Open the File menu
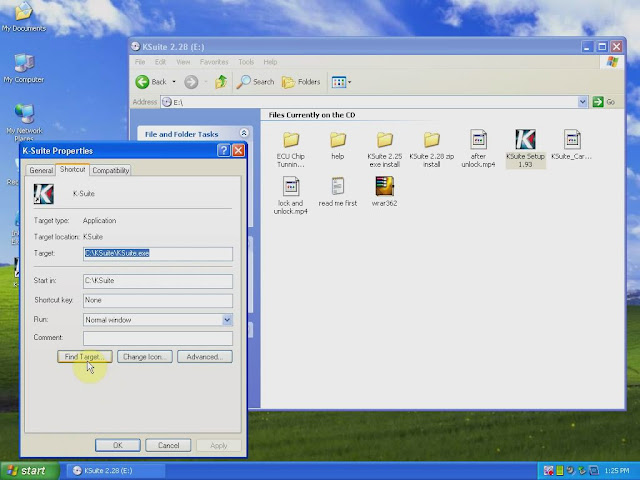Viewport: 640px width, 480px height. pos(140,62)
